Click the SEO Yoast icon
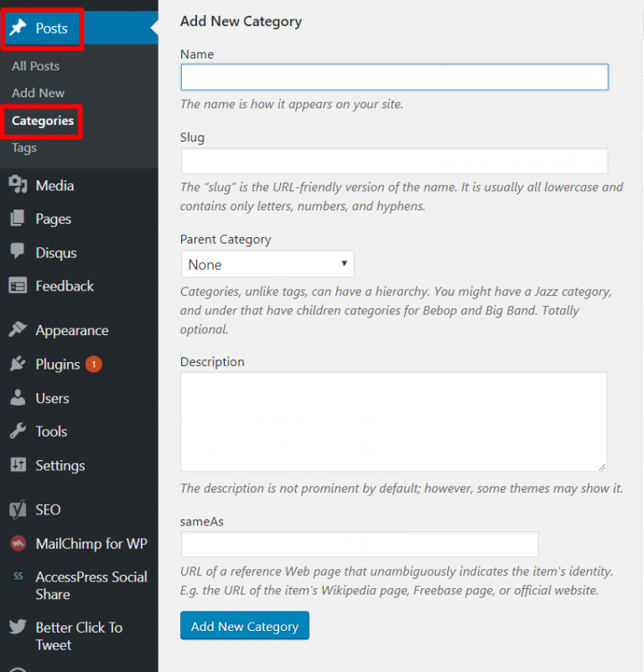The image size is (644, 672). tap(18, 509)
